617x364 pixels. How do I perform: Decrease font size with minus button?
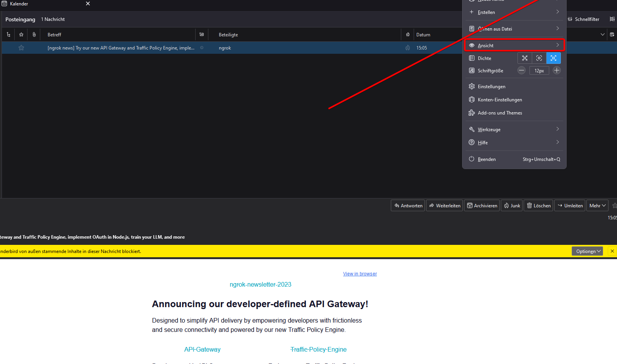click(x=522, y=70)
